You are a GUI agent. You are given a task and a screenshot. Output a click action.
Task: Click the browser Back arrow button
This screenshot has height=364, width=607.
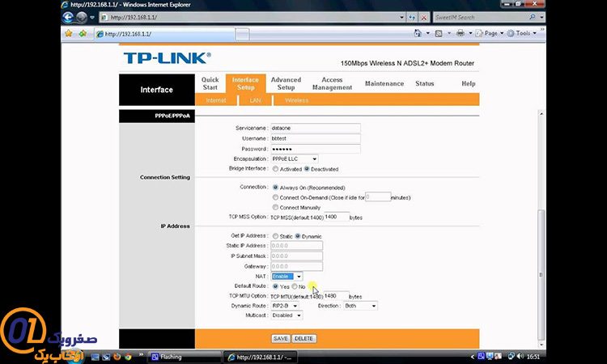(68, 18)
